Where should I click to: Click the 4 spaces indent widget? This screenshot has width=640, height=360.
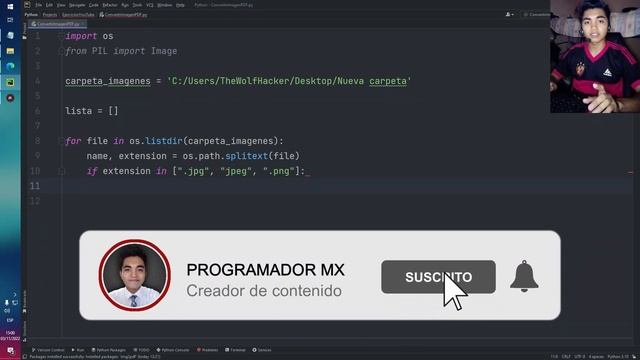click(x=596, y=357)
